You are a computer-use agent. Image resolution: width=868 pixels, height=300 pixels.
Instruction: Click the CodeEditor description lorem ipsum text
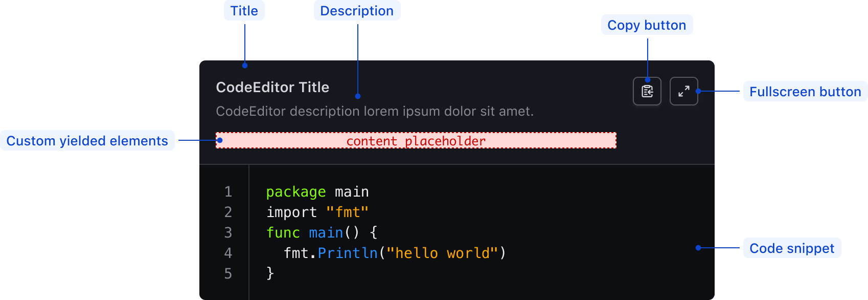click(x=375, y=111)
